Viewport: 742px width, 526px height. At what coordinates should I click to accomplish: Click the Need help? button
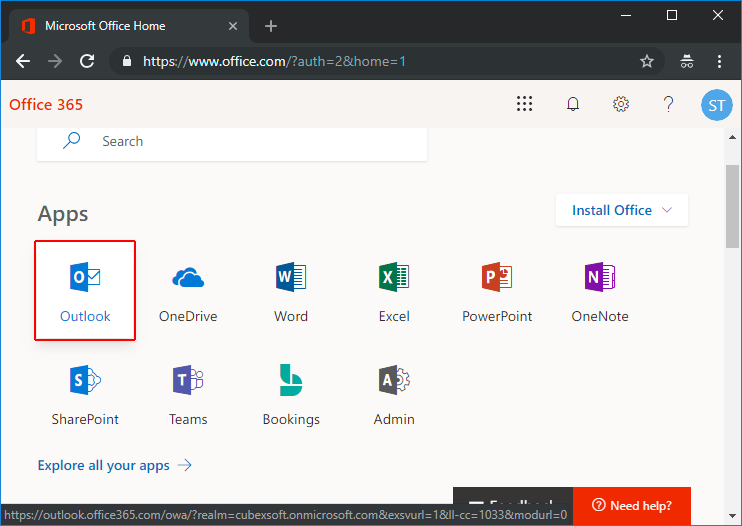tap(632, 506)
